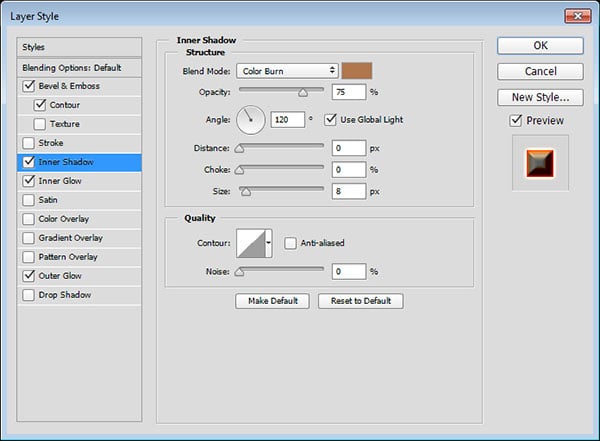Click the angle dial control

click(251, 122)
